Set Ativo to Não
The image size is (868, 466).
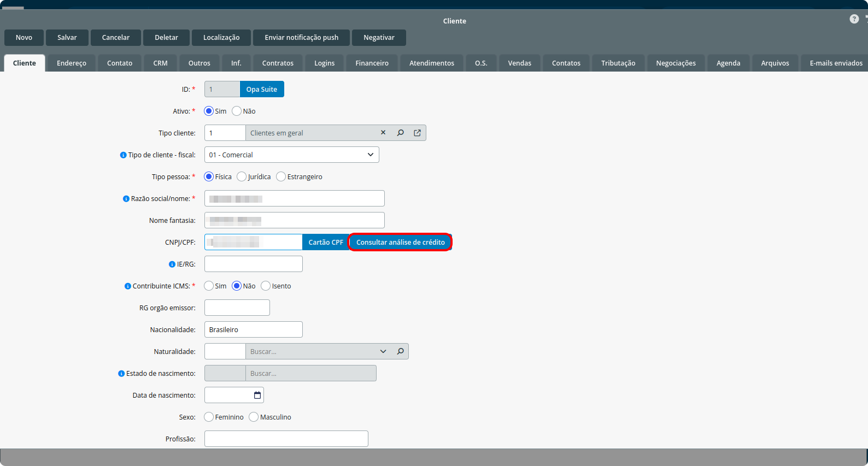click(x=237, y=111)
